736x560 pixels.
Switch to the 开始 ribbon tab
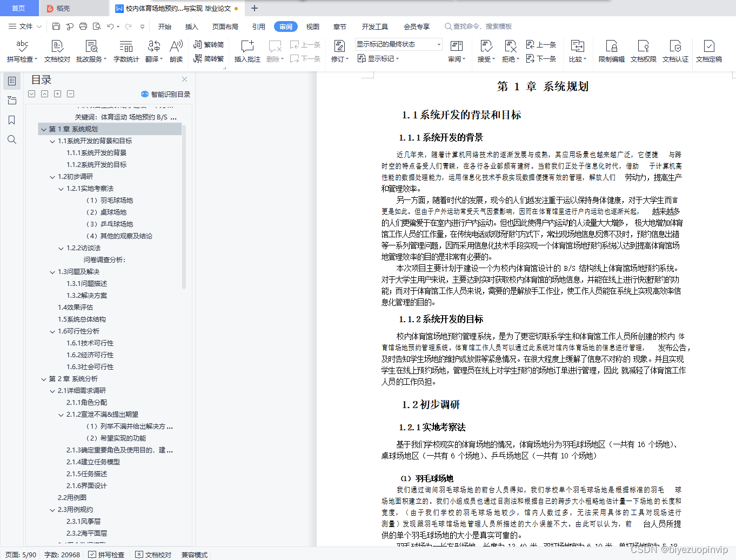(165, 26)
